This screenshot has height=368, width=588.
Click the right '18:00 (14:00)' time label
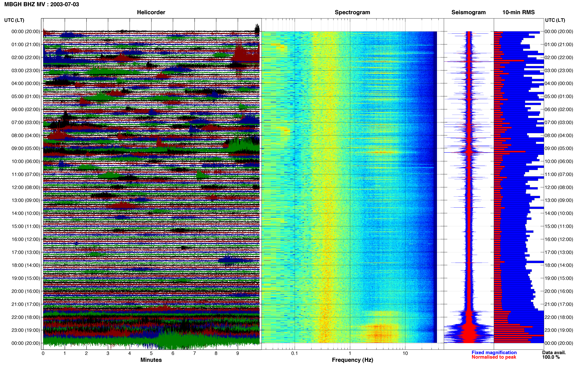[559, 265]
